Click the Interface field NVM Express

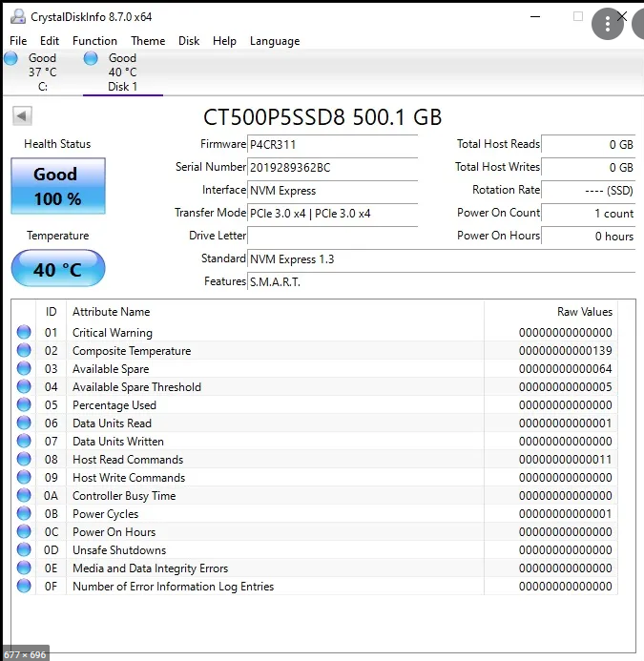pyautogui.click(x=332, y=191)
